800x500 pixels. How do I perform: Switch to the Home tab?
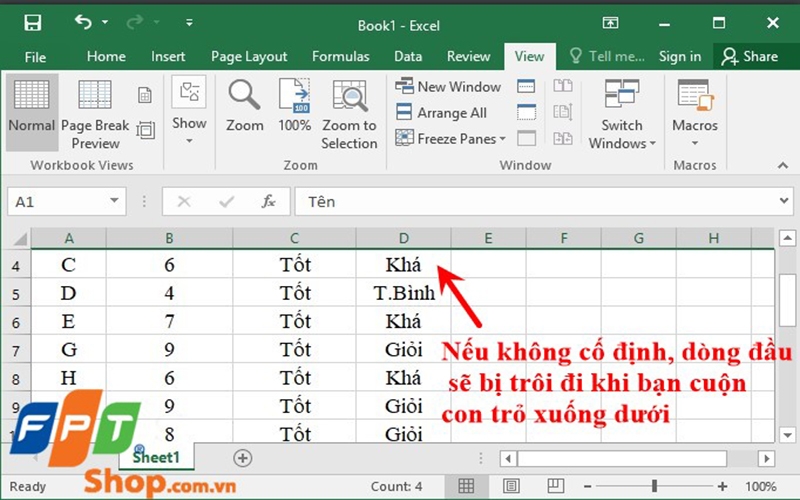click(x=106, y=56)
